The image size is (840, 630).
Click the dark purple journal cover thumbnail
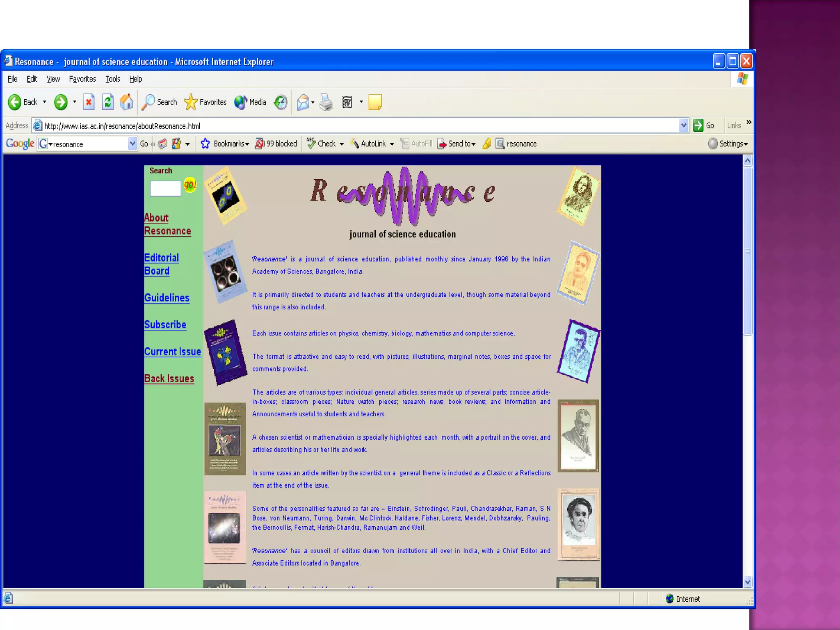coord(225,353)
